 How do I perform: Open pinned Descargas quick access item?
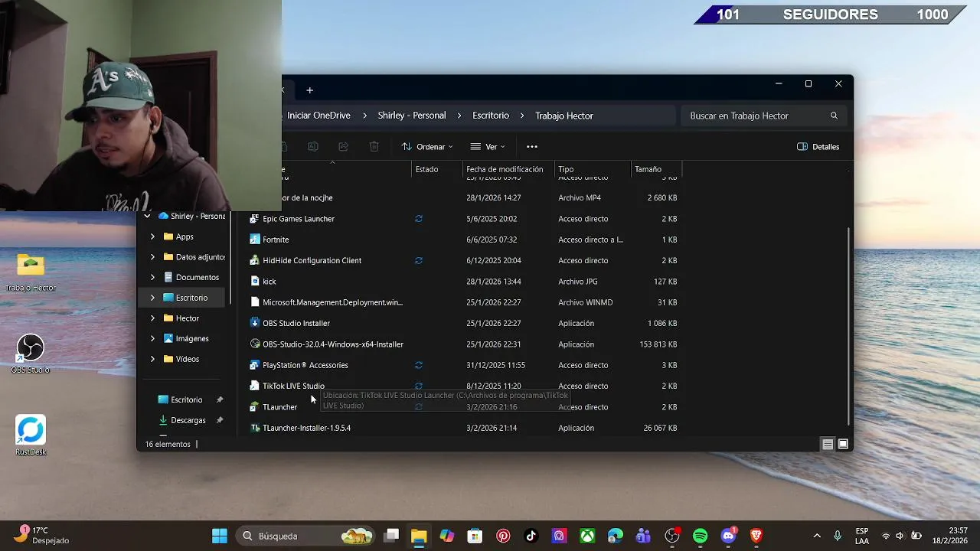(x=188, y=420)
